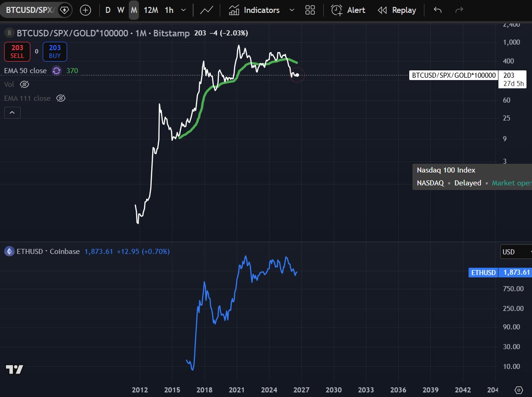Open the USD currency dropdown
This screenshot has height=397, width=532.
[516, 252]
